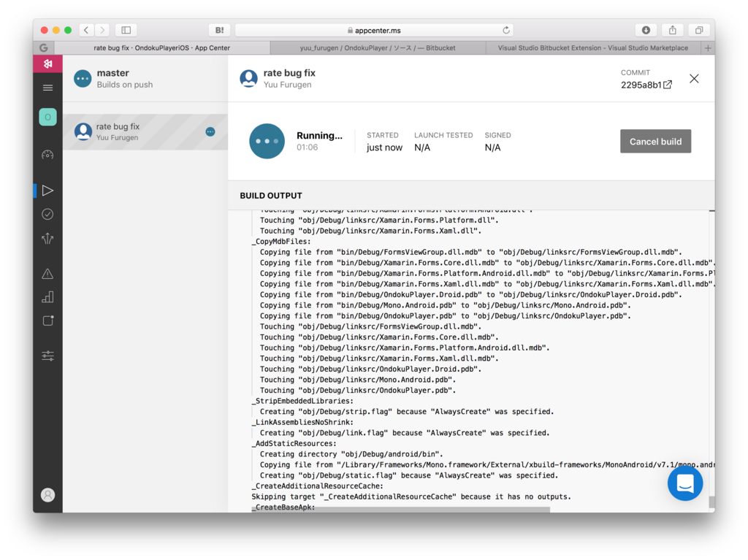Close the build details panel

coord(694,79)
